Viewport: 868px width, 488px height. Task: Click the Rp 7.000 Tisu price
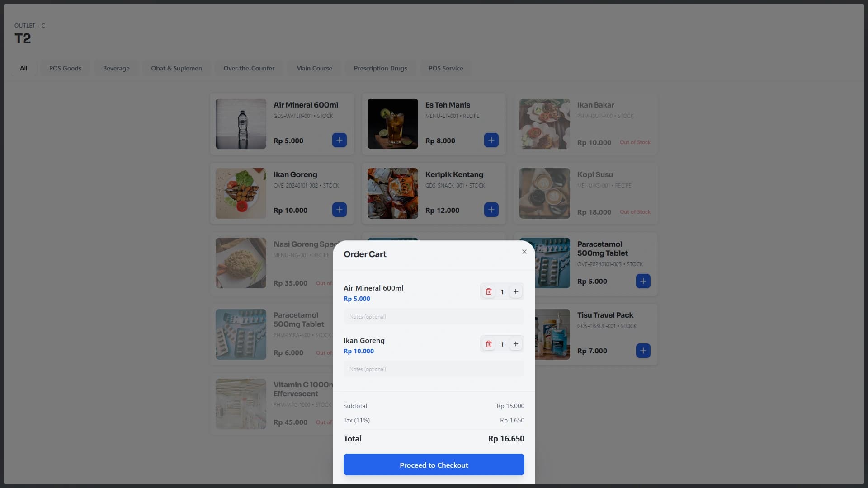(592, 351)
